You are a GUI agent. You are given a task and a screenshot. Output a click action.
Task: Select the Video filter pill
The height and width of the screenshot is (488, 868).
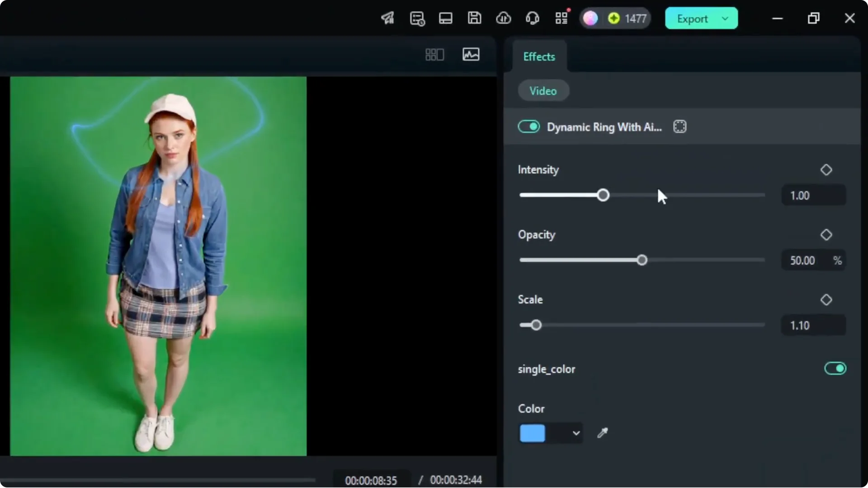(543, 90)
